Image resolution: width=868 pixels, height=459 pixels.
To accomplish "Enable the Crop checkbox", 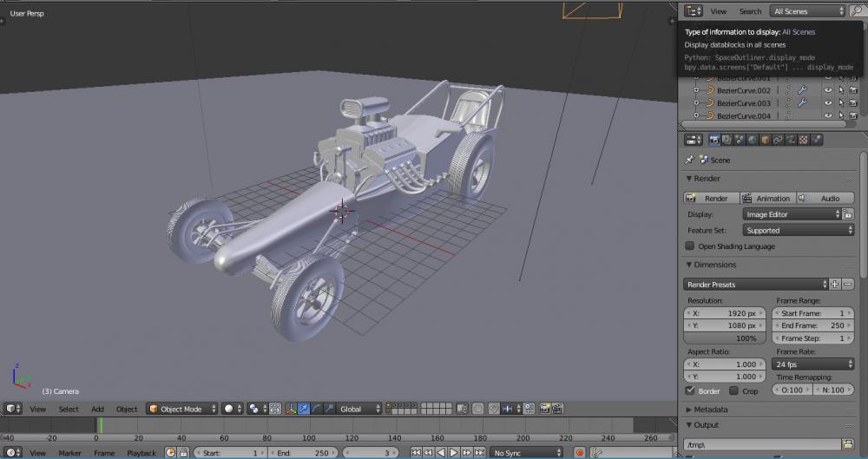I will point(733,391).
